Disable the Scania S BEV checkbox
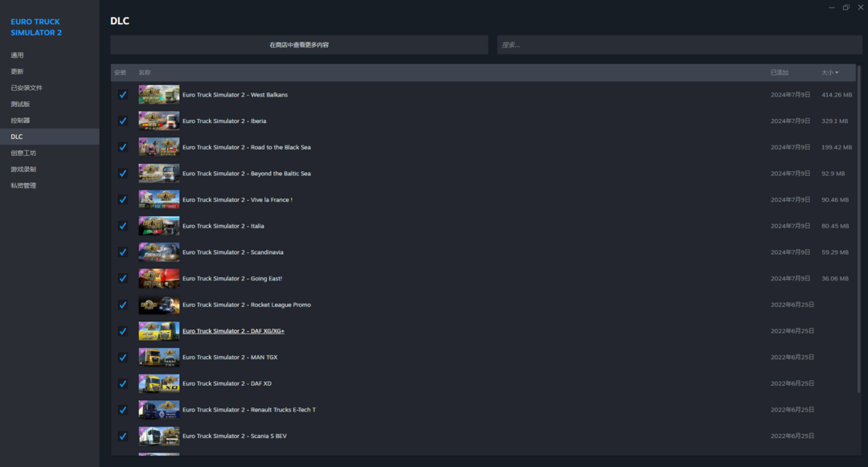Viewport: 868px width, 467px height. (123, 436)
